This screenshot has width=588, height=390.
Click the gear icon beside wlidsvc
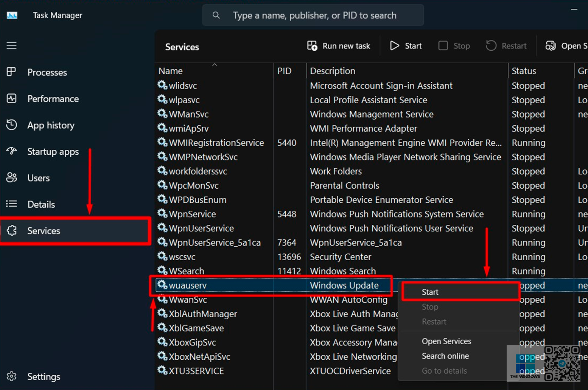162,85
